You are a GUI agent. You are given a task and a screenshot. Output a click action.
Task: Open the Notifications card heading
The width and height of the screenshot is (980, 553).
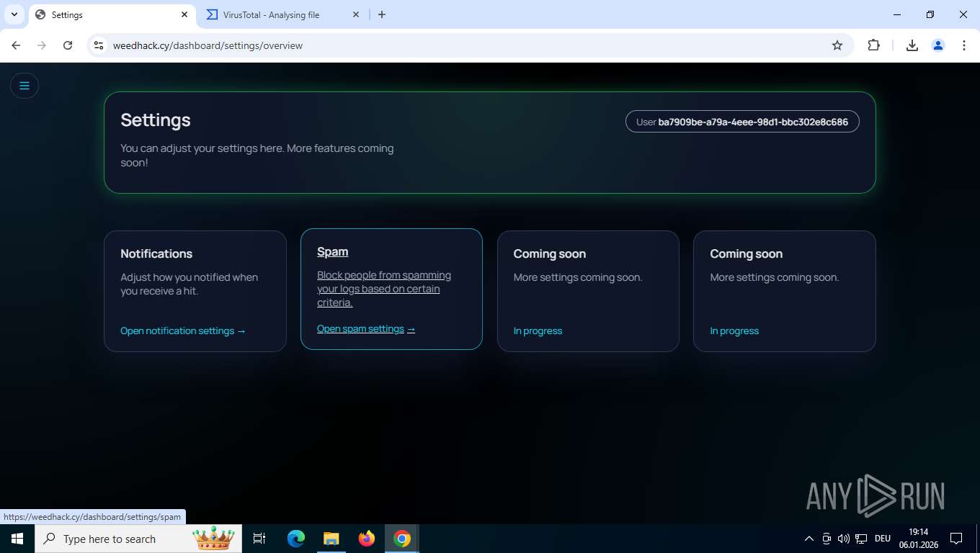click(156, 253)
